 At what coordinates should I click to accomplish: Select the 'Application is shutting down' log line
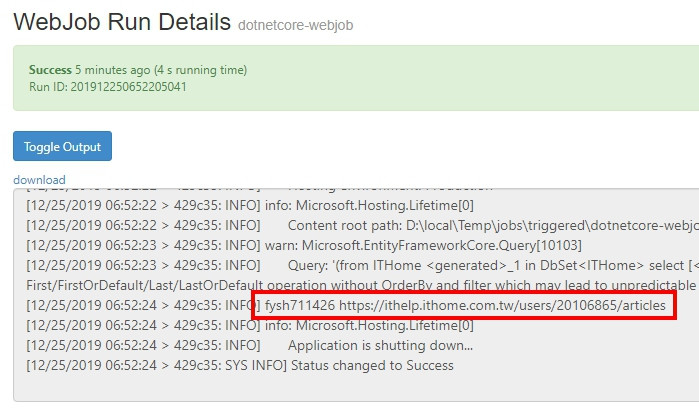point(250,345)
